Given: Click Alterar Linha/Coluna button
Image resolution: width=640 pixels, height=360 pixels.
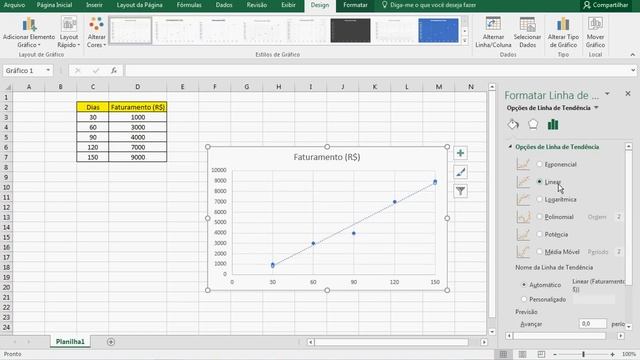Looking at the screenshot, I should tap(493, 32).
